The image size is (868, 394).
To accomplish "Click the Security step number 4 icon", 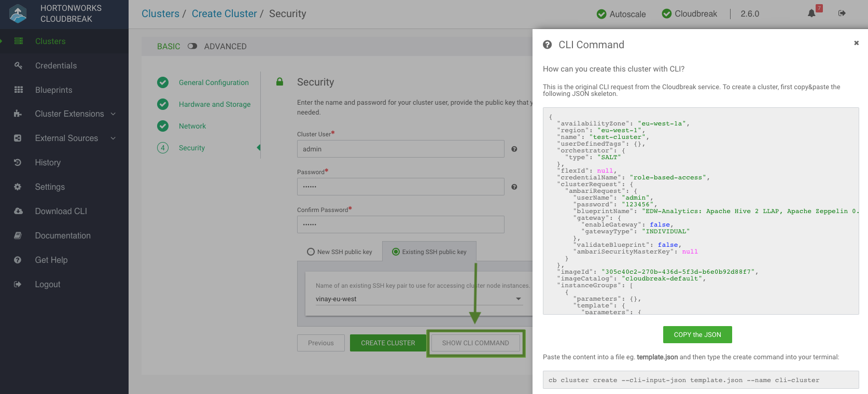I will pyautogui.click(x=163, y=148).
